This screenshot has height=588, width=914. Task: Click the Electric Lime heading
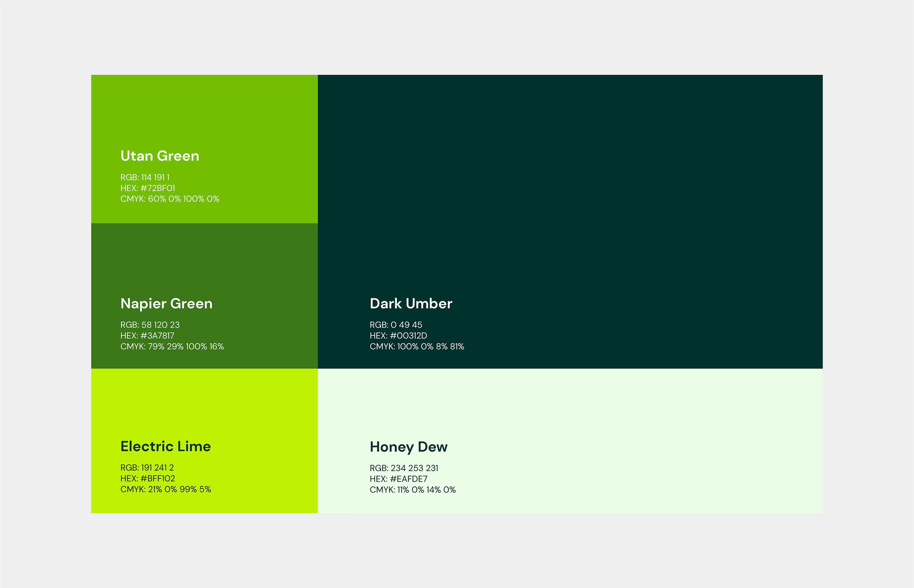pos(166,446)
